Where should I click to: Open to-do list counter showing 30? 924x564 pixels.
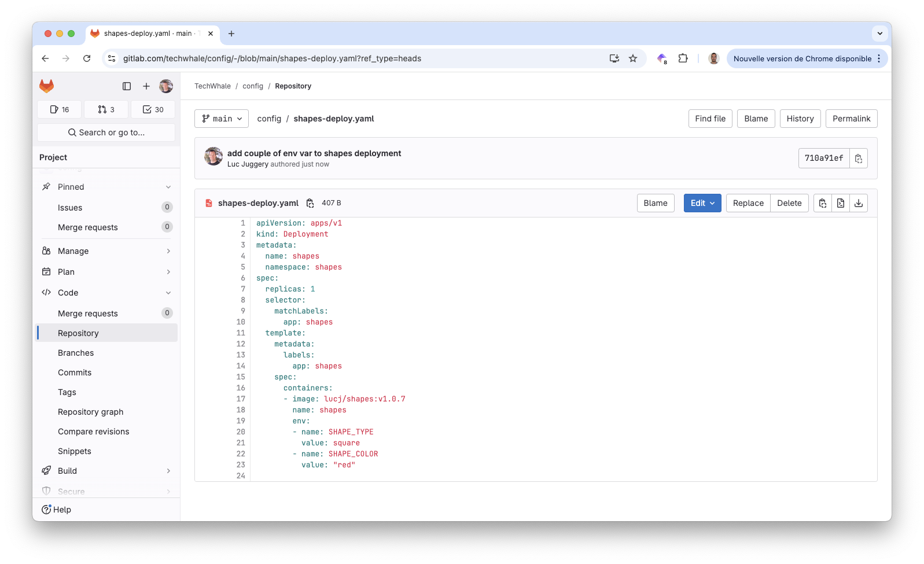click(153, 109)
